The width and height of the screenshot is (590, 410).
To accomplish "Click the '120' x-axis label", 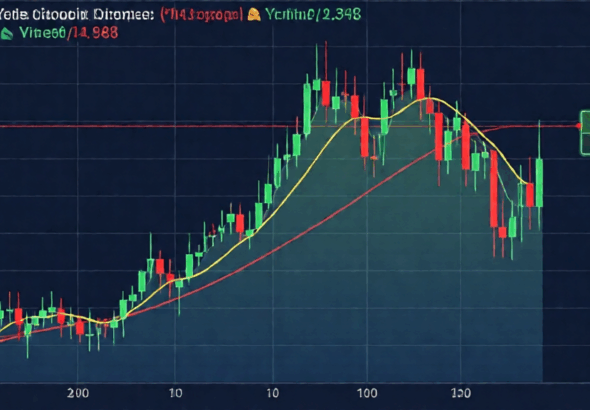I will click(461, 393).
